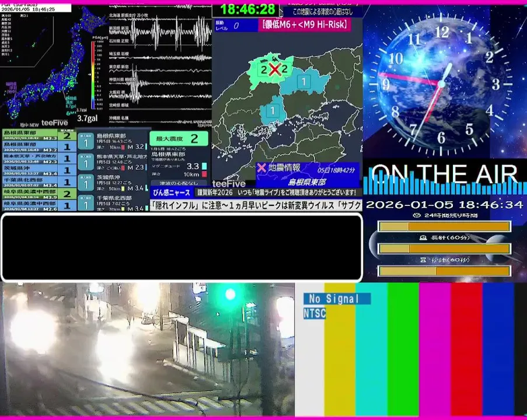The height and width of the screenshot is (420, 527).
Task: Click the red epicenter X marker on the map
Action: click(275, 69)
